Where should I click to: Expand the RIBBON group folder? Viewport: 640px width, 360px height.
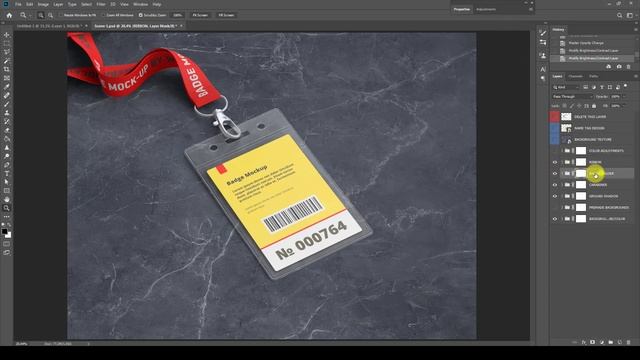click(x=562, y=162)
